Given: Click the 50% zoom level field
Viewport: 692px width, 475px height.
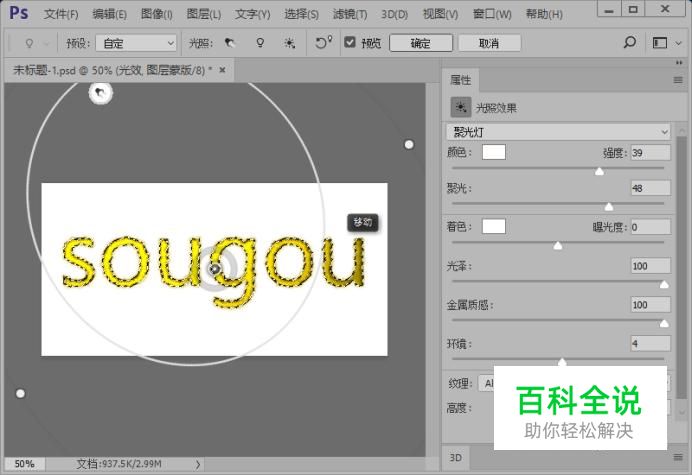Looking at the screenshot, I should coord(25,464).
